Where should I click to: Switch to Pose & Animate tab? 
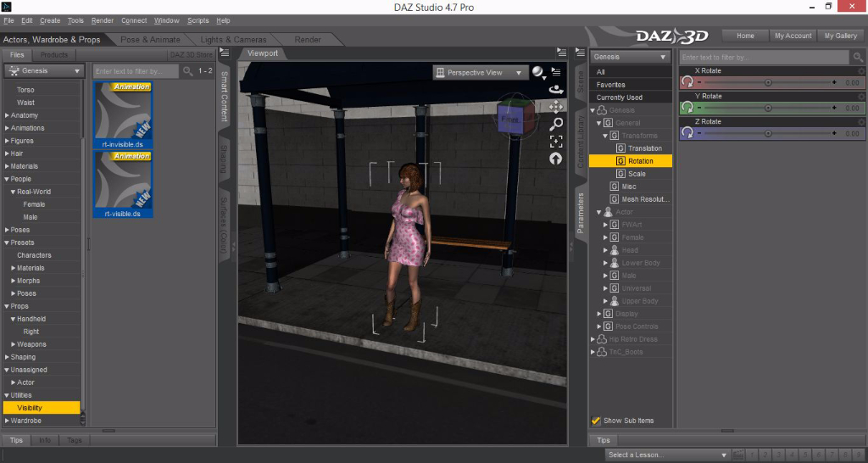(x=151, y=39)
